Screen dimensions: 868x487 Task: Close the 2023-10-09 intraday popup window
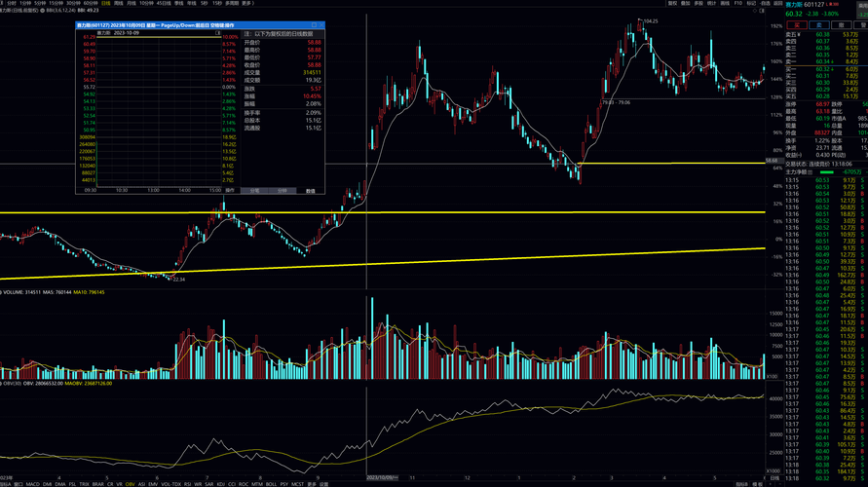[321, 25]
